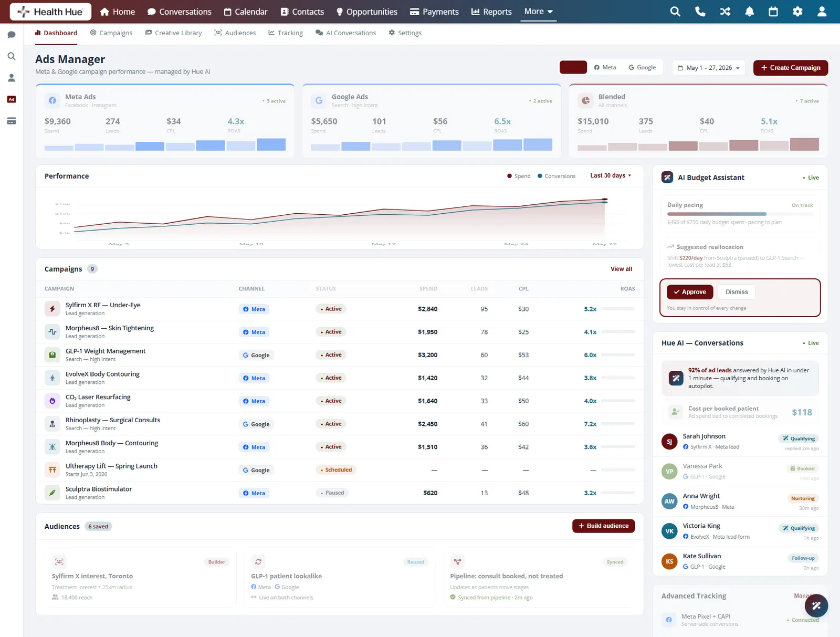Switch to the Creative Library tab
840x637 pixels.
point(174,33)
